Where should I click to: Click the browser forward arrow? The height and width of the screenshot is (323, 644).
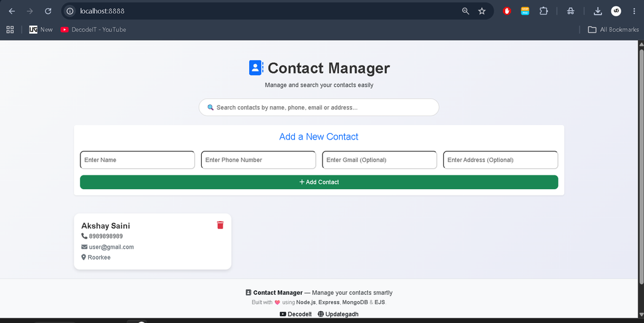pyautogui.click(x=30, y=11)
